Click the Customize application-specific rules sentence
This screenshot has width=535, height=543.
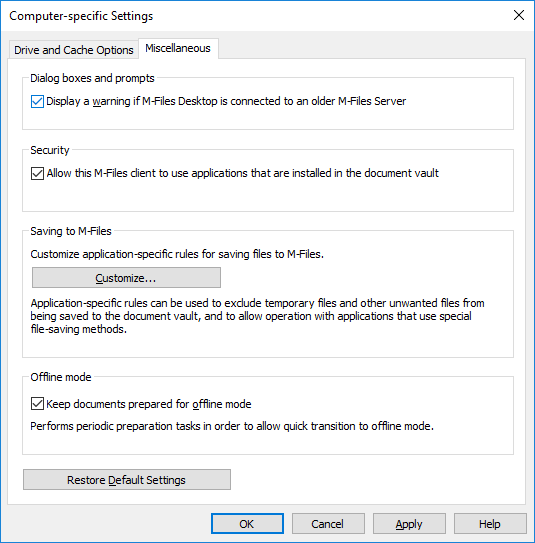click(x=177, y=254)
